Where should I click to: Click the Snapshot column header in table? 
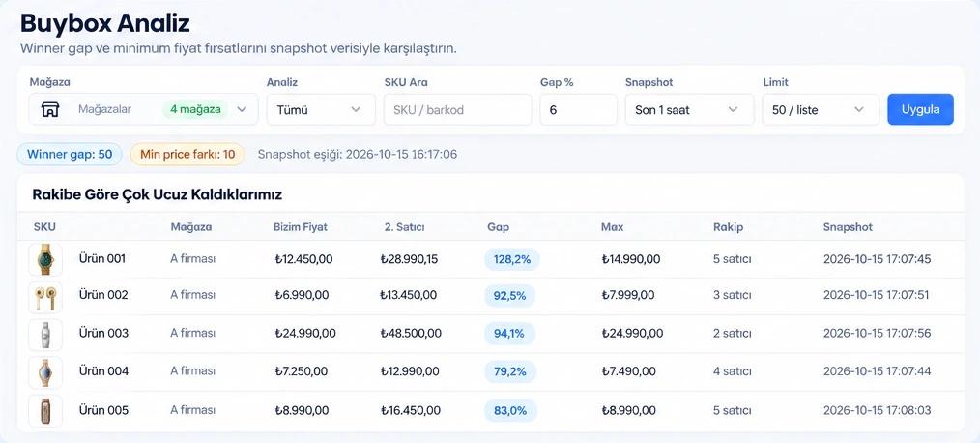tap(849, 227)
